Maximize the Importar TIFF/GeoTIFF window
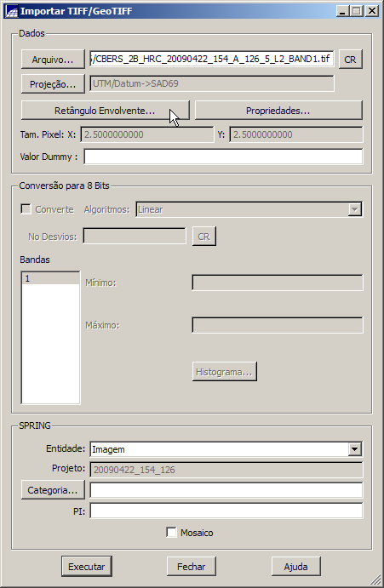Viewport: 384px width, 588px height. 357,11
